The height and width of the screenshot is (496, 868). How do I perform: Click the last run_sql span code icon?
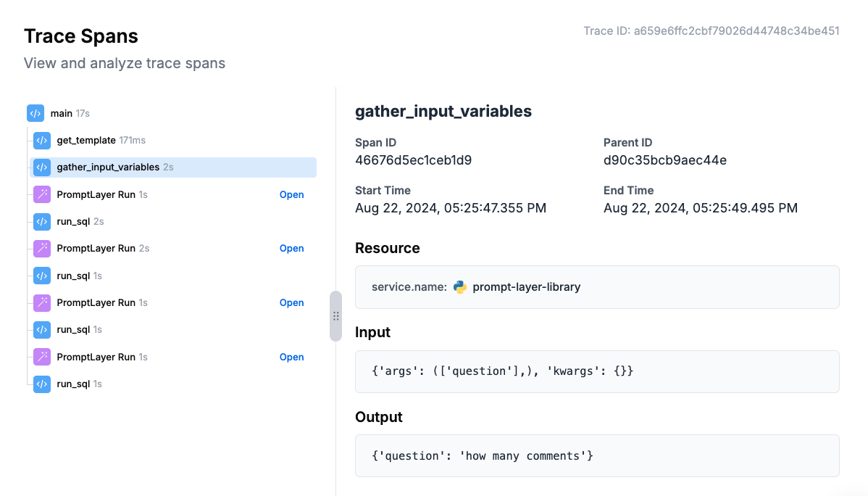click(x=42, y=384)
